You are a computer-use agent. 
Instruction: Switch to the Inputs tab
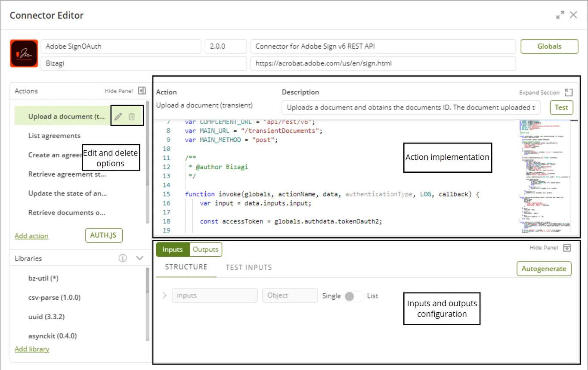(173, 249)
